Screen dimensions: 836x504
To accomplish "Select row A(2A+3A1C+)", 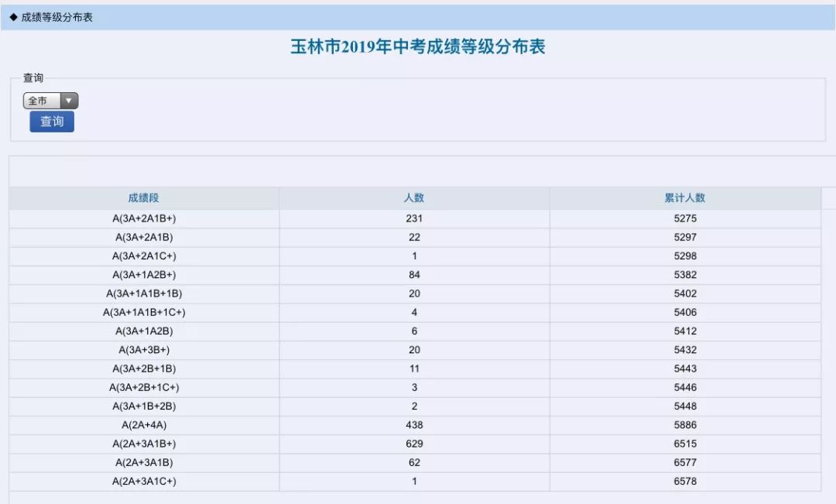I will tap(415, 482).
